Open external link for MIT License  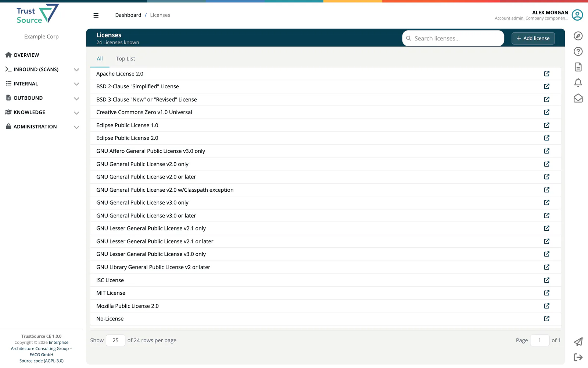[x=547, y=293]
